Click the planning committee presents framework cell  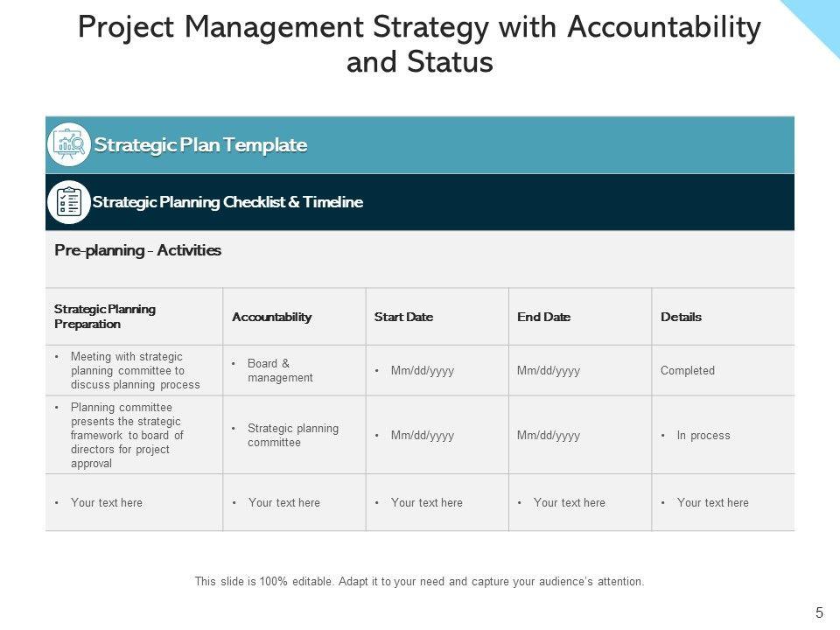[127, 435]
